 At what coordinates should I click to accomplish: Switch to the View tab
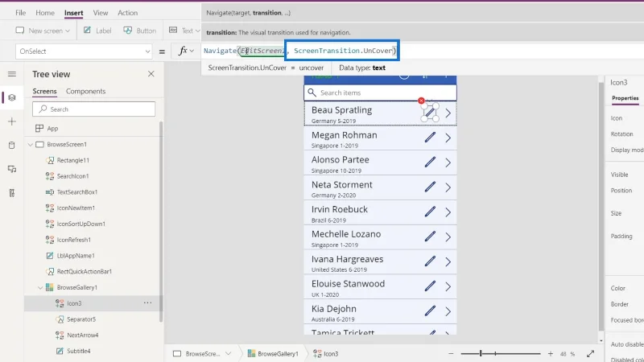pos(100,13)
